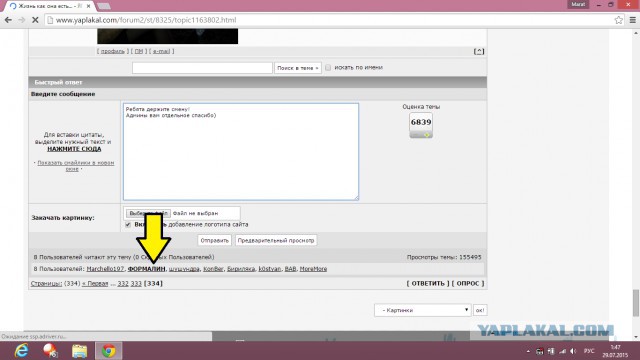
Task: Go to the '« Первая' first page link
Action: (95, 283)
